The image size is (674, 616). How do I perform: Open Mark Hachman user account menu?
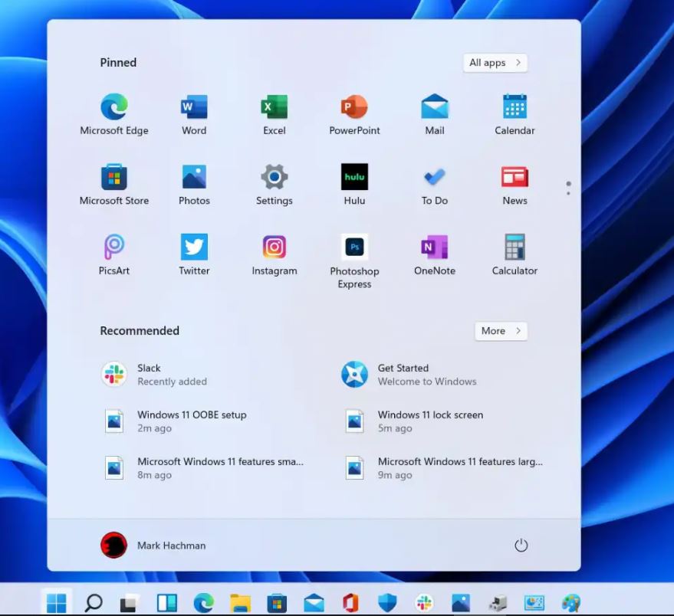point(153,545)
